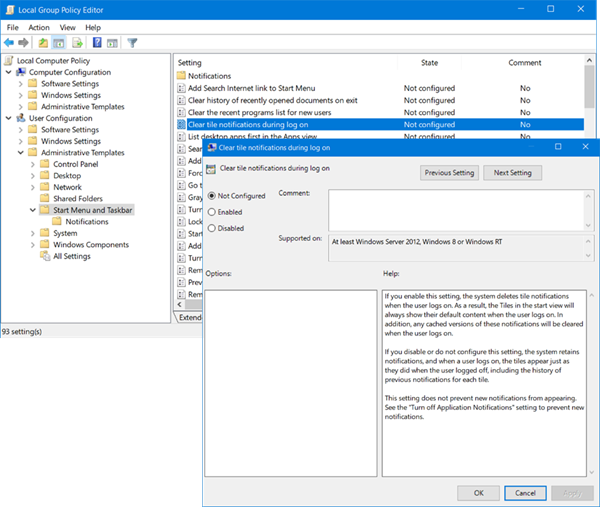Open the File menu
Screen dimensions: 600x507
coord(13,28)
